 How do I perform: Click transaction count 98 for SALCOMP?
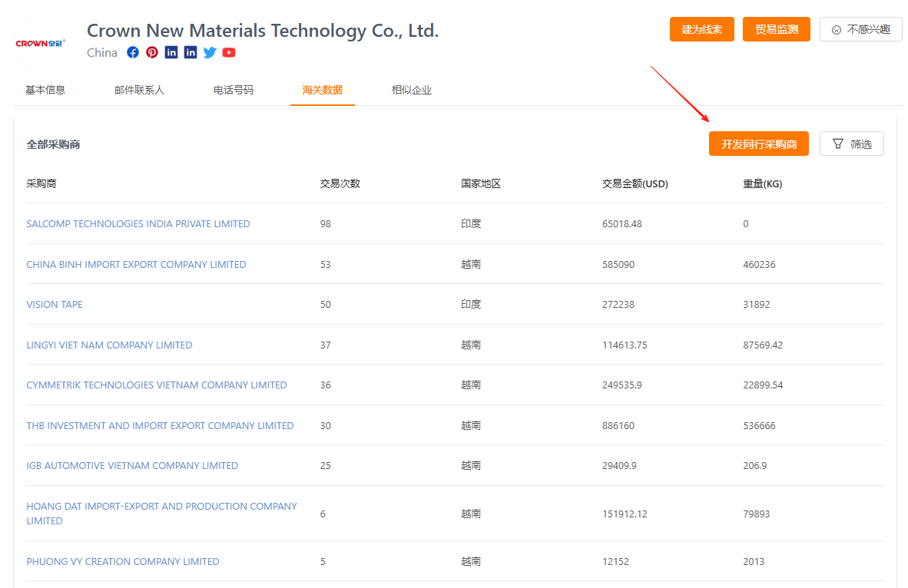(326, 224)
